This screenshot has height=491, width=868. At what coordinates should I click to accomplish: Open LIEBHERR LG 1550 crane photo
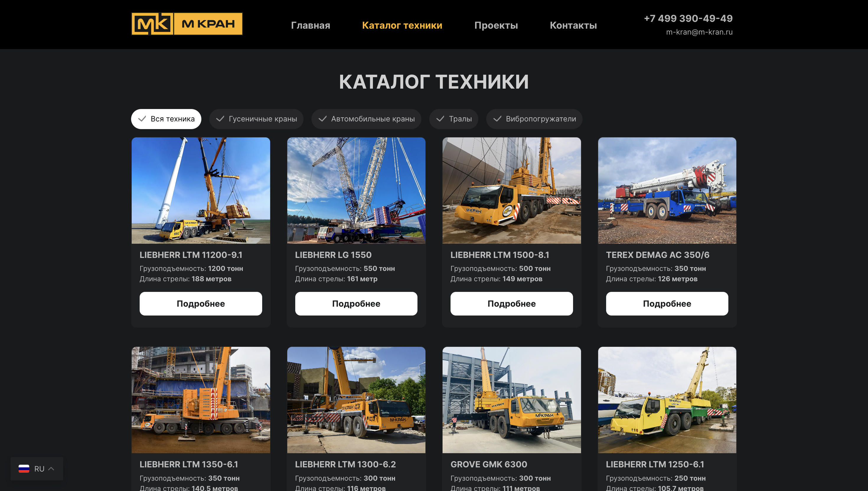pos(356,190)
